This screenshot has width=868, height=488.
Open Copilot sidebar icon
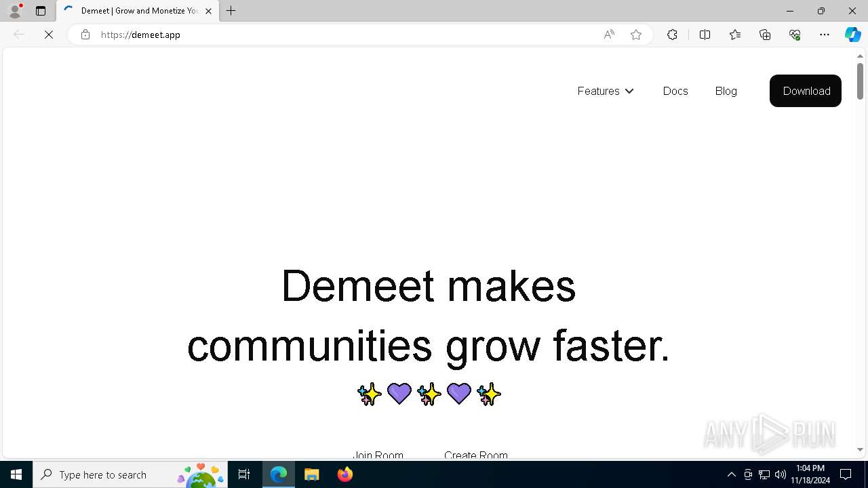(x=852, y=35)
